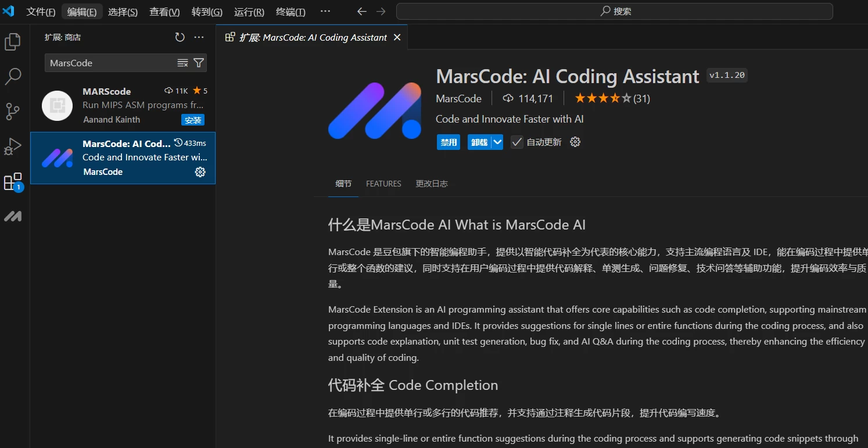
Task: Open the MarsCode panel via its M logo icon
Action: point(13,216)
